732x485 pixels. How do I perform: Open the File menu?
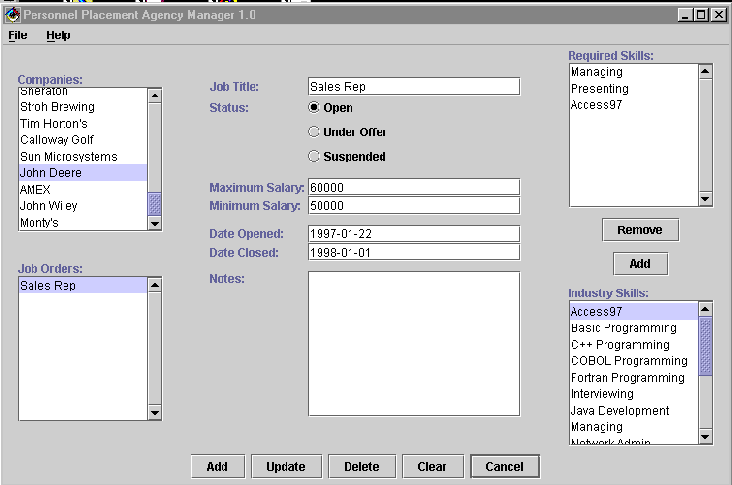coord(18,36)
